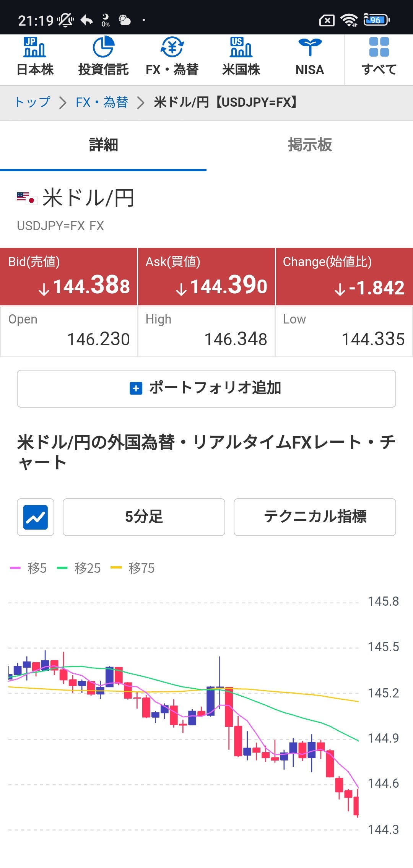Go to トップ breadcrumb link
Screen dimensions: 413x868
point(33,102)
